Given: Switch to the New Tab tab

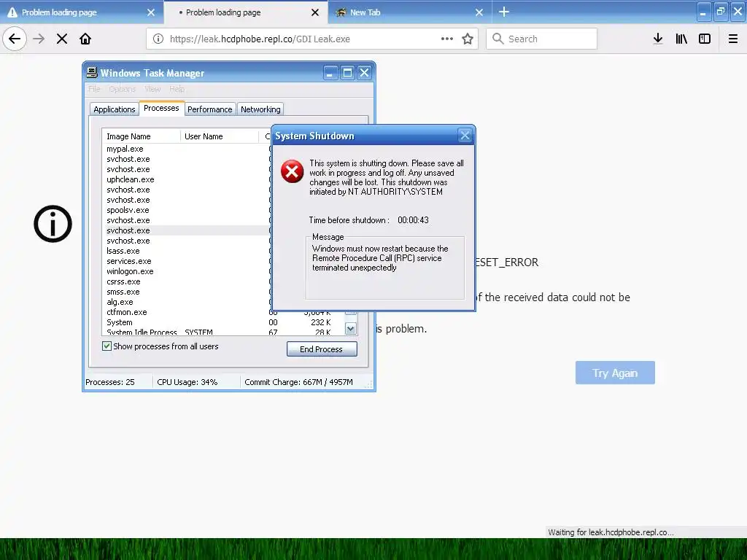Looking at the screenshot, I should pyautogui.click(x=410, y=12).
